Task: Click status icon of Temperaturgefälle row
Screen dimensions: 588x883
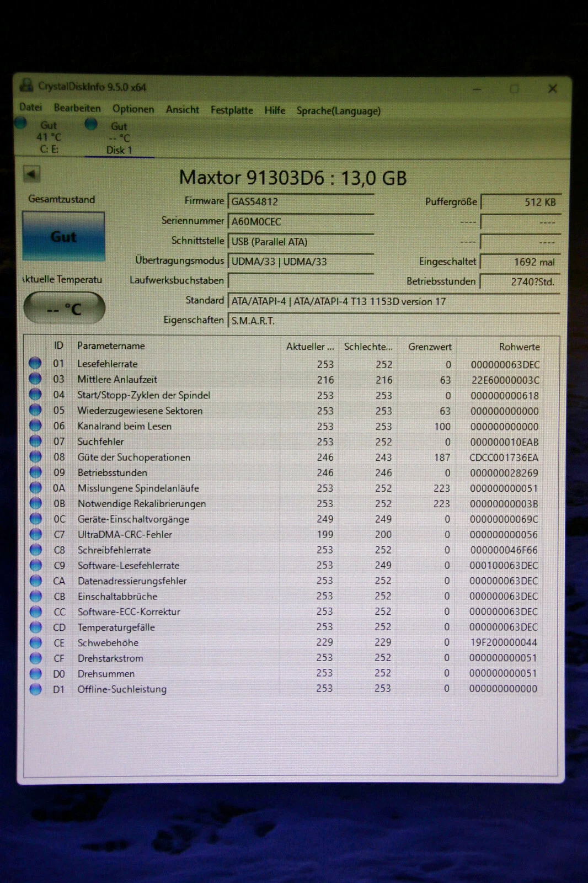Action: click(x=35, y=626)
